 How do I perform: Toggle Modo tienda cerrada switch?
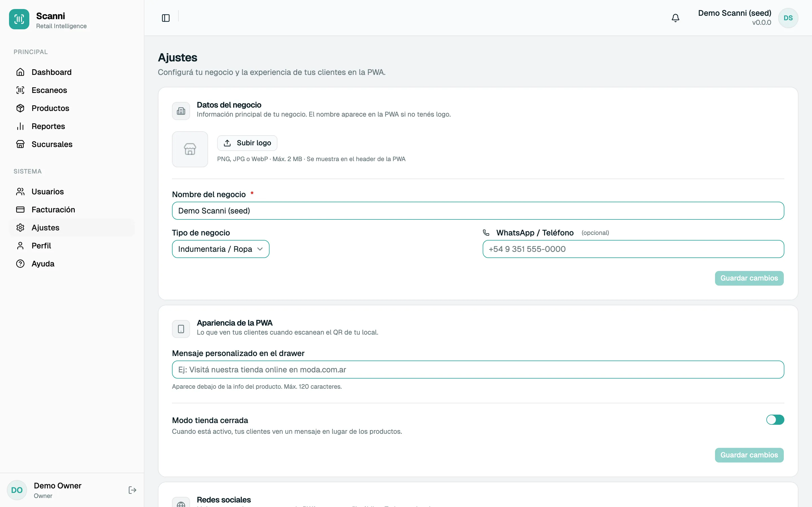(x=775, y=420)
